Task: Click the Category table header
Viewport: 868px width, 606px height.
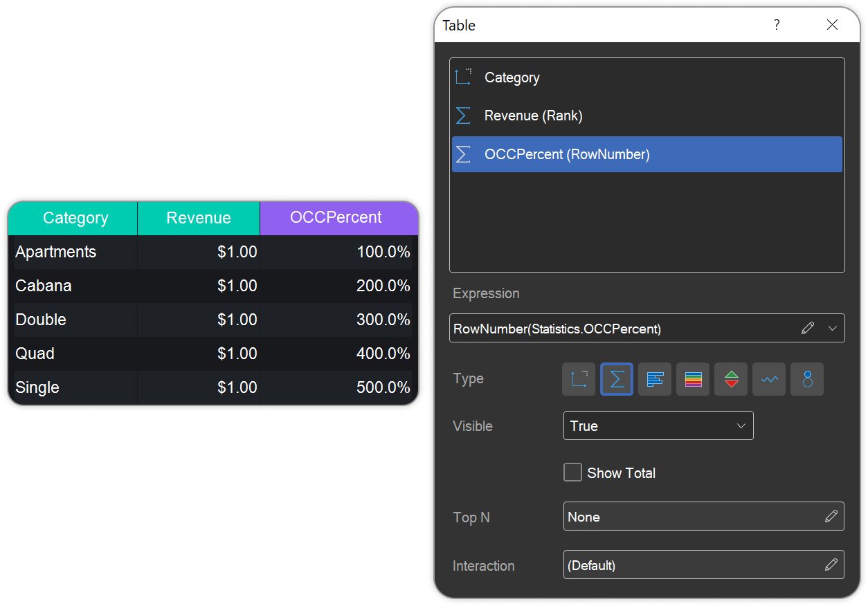Action: (x=73, y=218)
